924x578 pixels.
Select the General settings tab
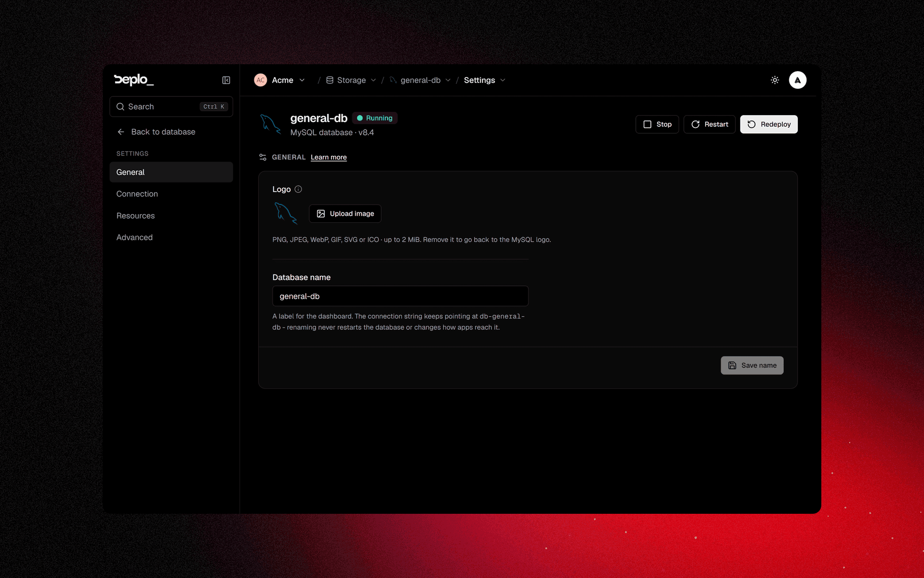point(171,172)
